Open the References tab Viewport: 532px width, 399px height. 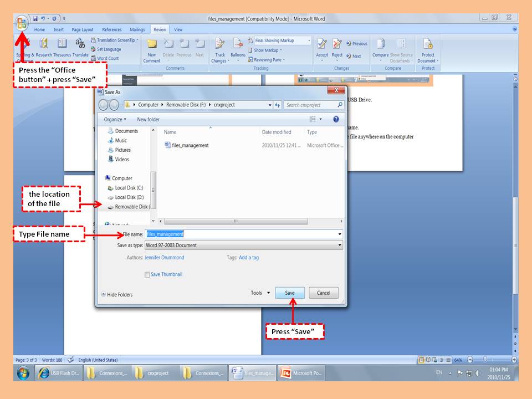pyautogui.click(x=111, y=29)
